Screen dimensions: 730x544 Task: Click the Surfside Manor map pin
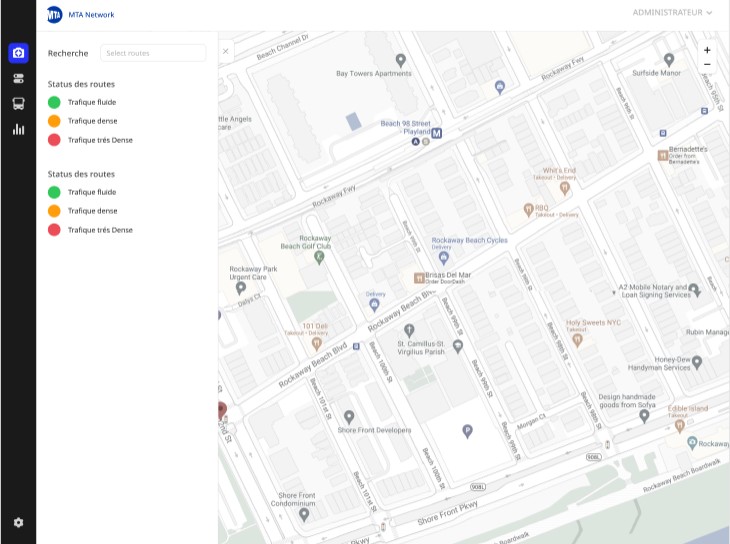[669, 60]
